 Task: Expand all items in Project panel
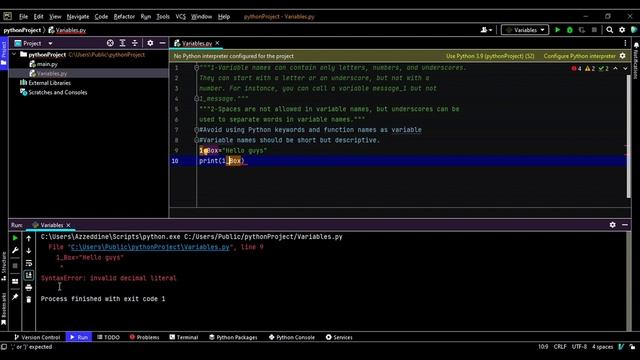point(122,43)
